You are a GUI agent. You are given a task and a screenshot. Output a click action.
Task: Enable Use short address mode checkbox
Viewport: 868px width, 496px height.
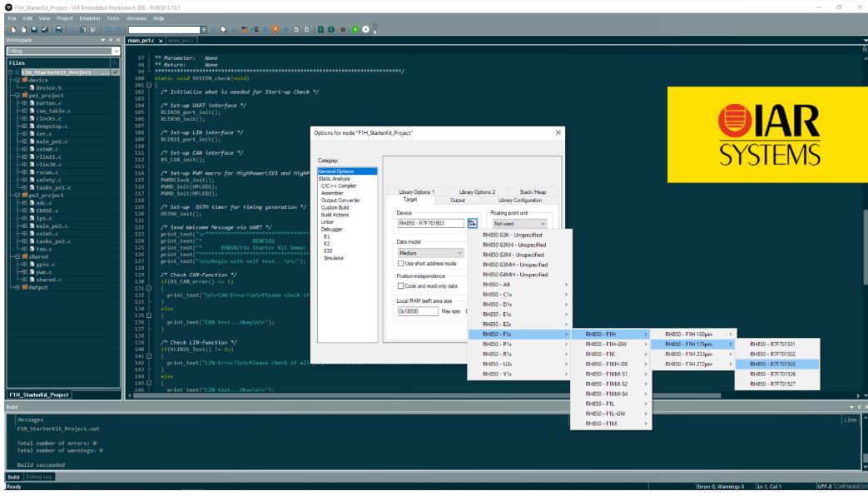coord(401,263)
